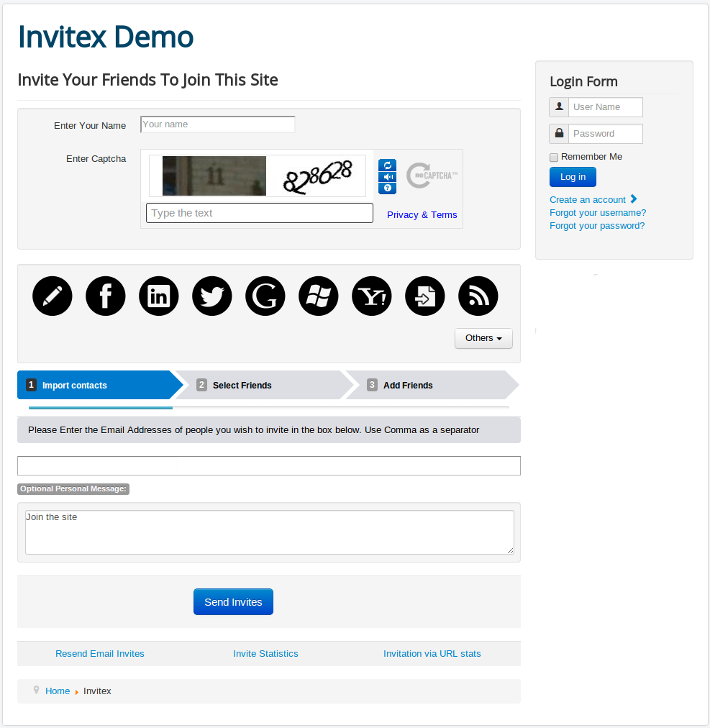Open the Invite Statistics link
The image size is (710, 728).
click(265, 654)
